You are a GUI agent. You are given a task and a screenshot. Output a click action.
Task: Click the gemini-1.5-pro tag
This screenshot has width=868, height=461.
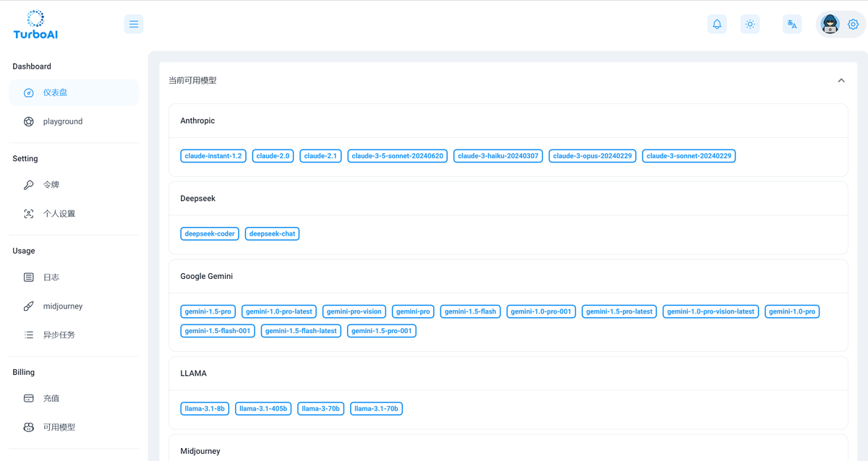tap(208, 312)
